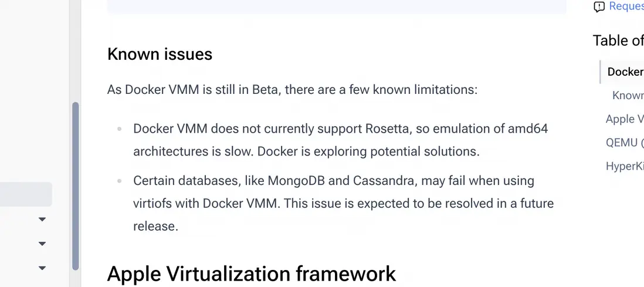Image resolution: width=644 pixels, height=287 pixels.
Task: Expand the second sidebar dropdown arrow
Action: click(x=42, y=244)
